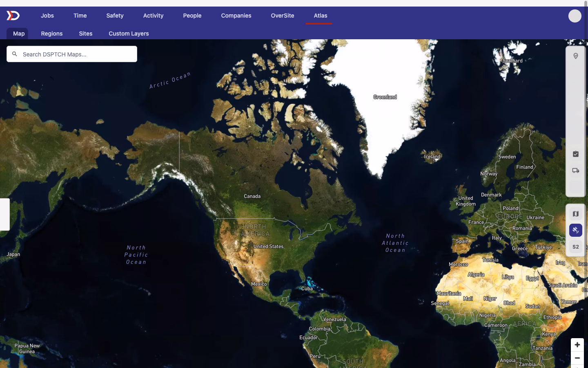This screenshot has width=588, height=368.
Task: Click the North Pacific Ocean label
Action: 136,255
